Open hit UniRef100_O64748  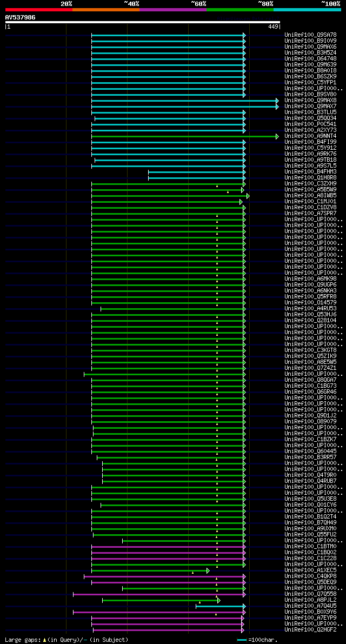click(x=310, y=59)
